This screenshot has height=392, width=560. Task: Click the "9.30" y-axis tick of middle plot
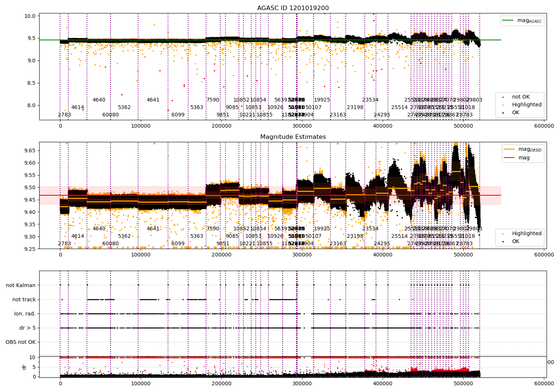point(30,237)
